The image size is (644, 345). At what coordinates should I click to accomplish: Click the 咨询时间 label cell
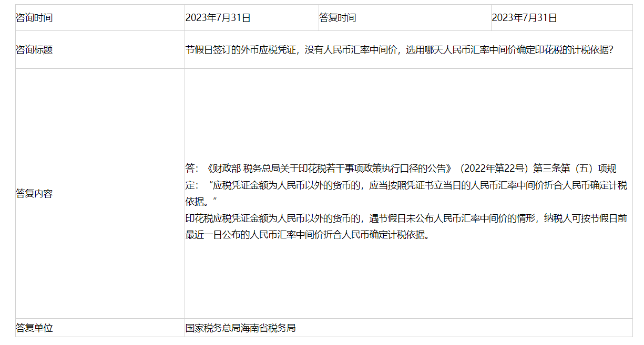point(35,18)
